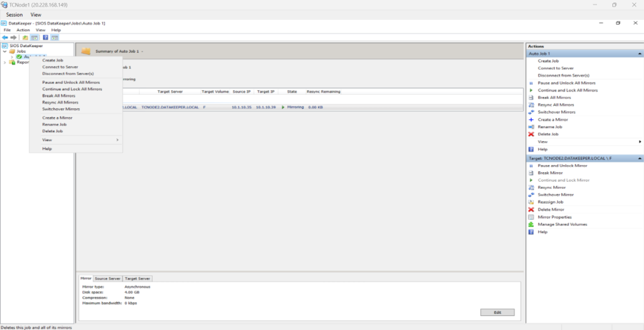Click the green Mirroring state icon in the mirror row

coord(283,107)
